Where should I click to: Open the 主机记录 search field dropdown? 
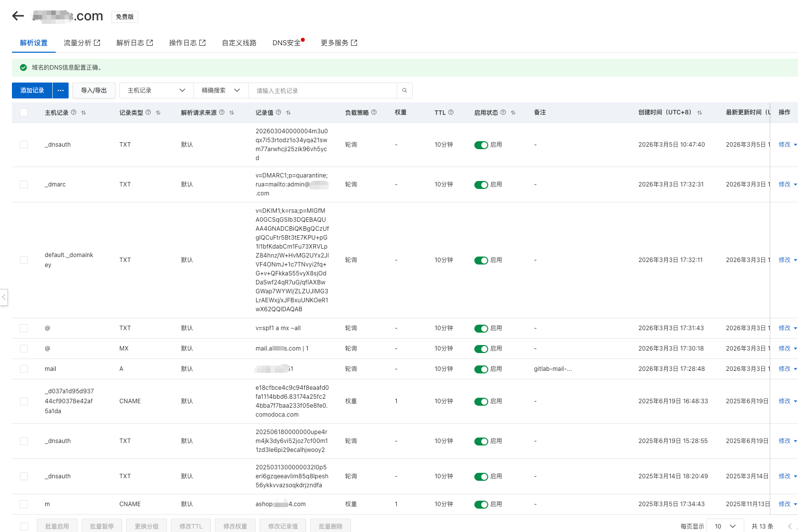pyautogui.click(x=156, y=90)
